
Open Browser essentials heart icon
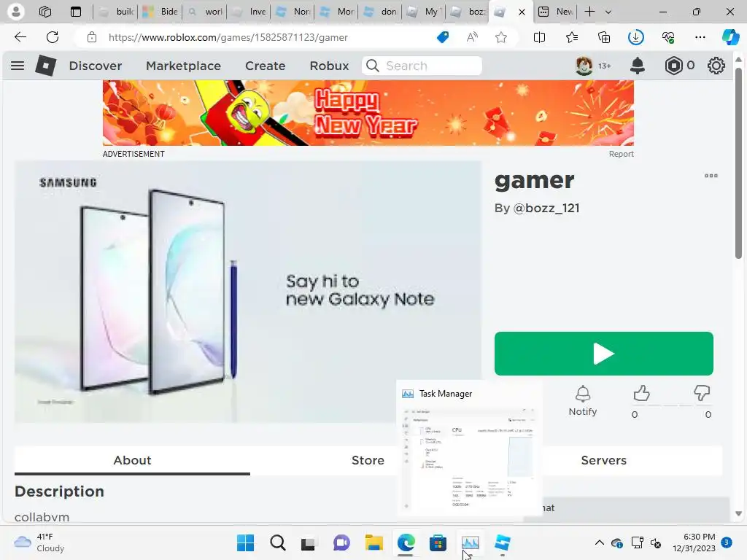coord(668,37)
